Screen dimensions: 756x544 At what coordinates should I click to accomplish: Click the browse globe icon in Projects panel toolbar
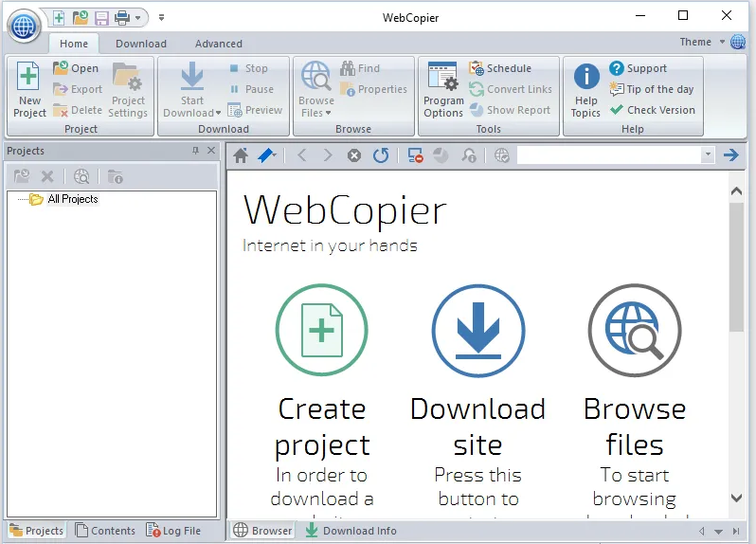point(81,177)
